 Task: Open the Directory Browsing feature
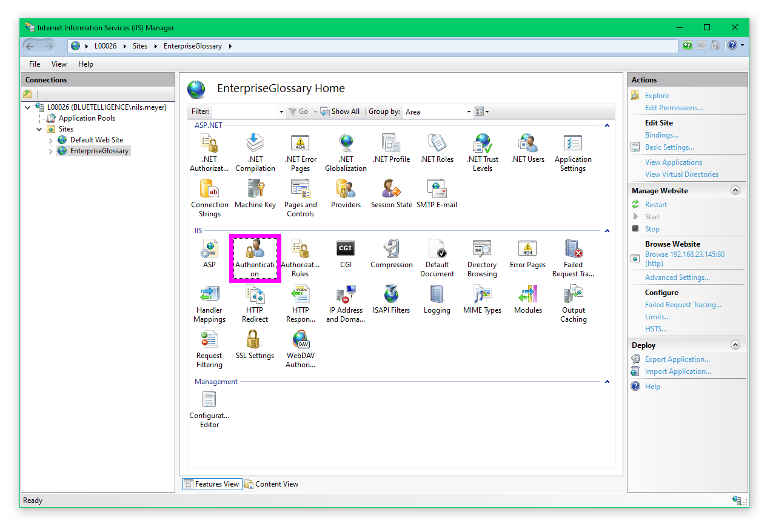coord(482,258)
